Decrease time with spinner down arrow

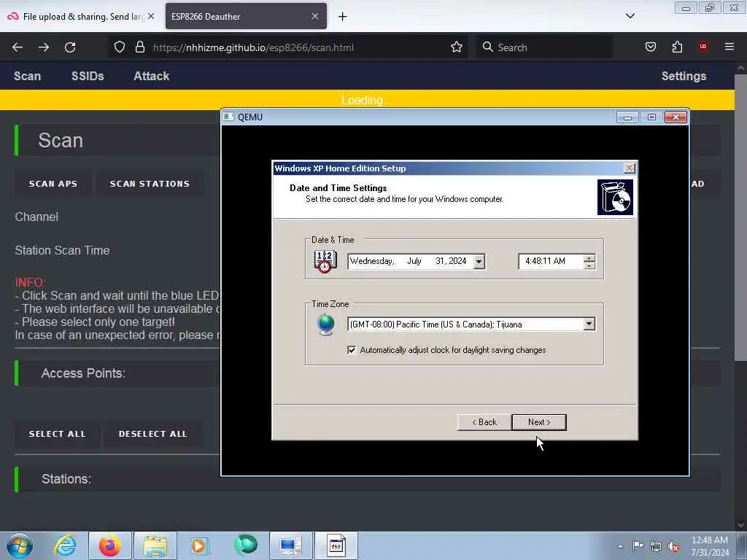point(589,265)
